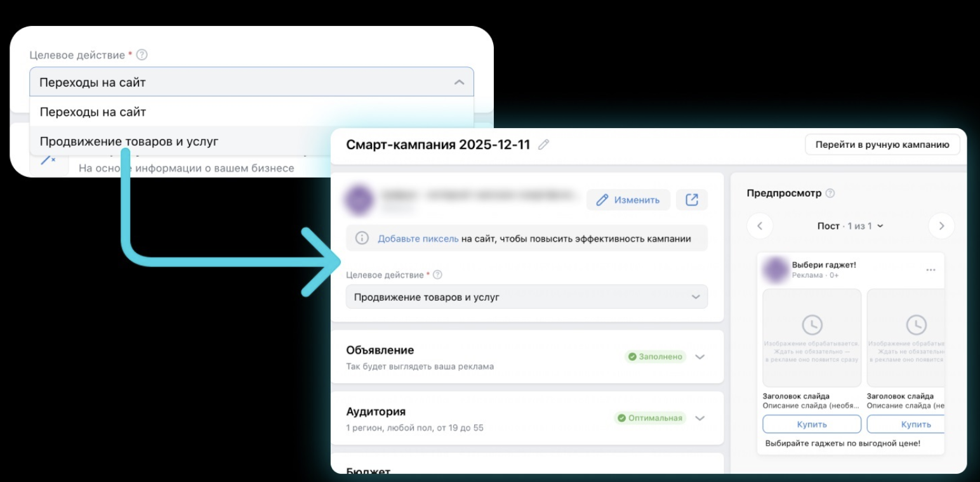The height and width of the screenshot is (482, 980).
Task: Open the three-dot menu in the ad preview
Action: [930, 270]
